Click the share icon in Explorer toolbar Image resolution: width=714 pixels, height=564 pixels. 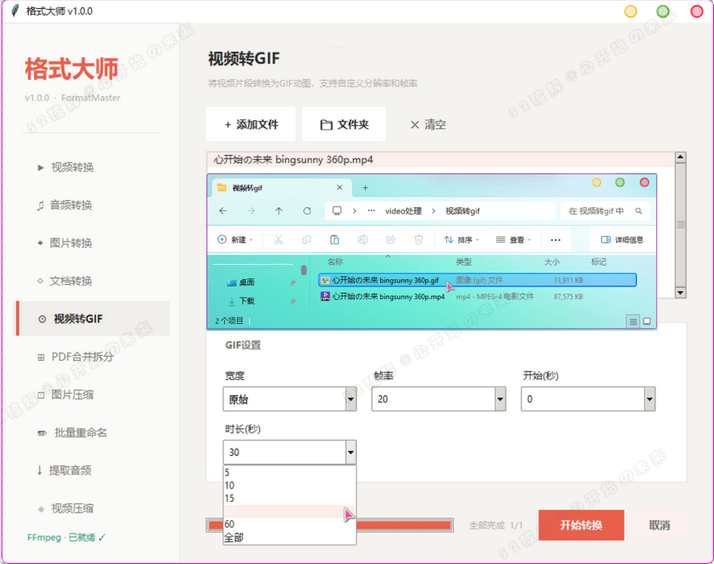(390, 239)
